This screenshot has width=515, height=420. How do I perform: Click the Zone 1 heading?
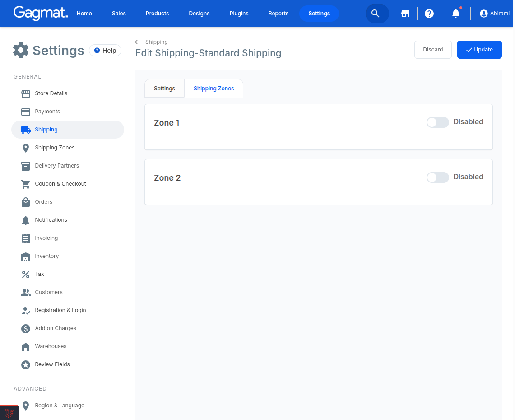[x=167, y=123]
